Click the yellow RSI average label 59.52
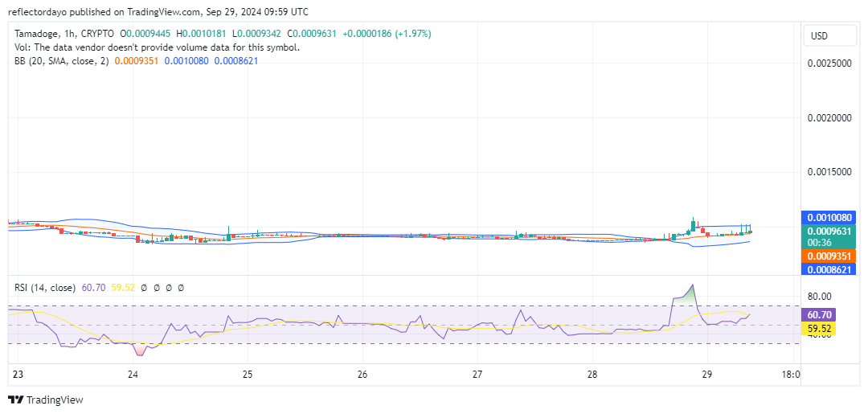 click(x=817, y=329)
